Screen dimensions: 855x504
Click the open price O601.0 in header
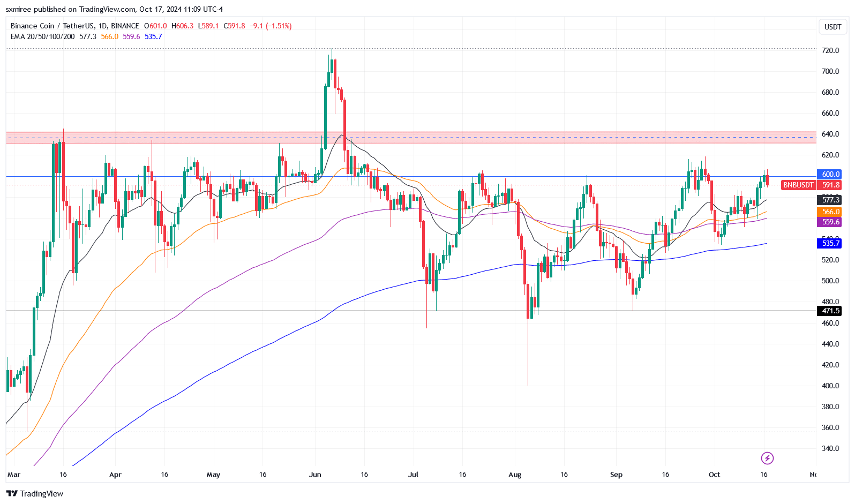pos(155,26)
